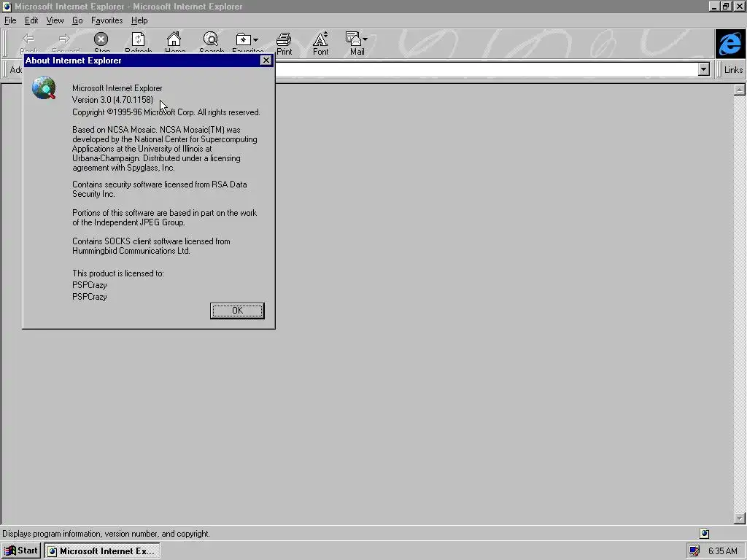
Task: Open the Go menu
Action: point(77,20)
